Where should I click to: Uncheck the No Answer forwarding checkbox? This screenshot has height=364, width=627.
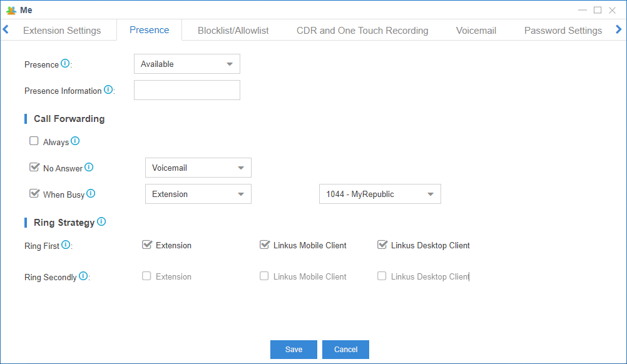[34, 168]
